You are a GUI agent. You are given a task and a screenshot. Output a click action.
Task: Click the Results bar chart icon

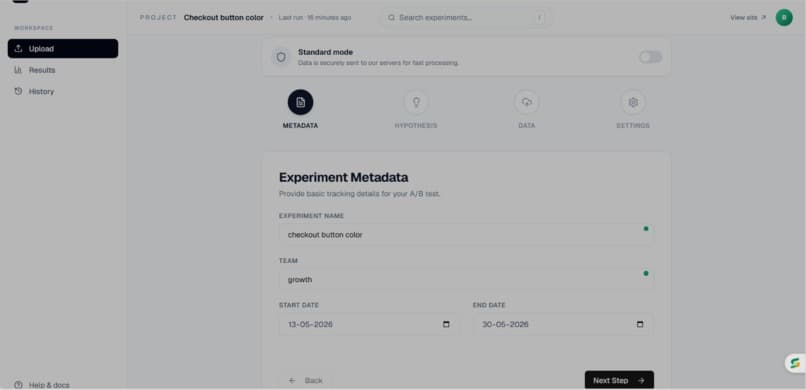(19, 70)
